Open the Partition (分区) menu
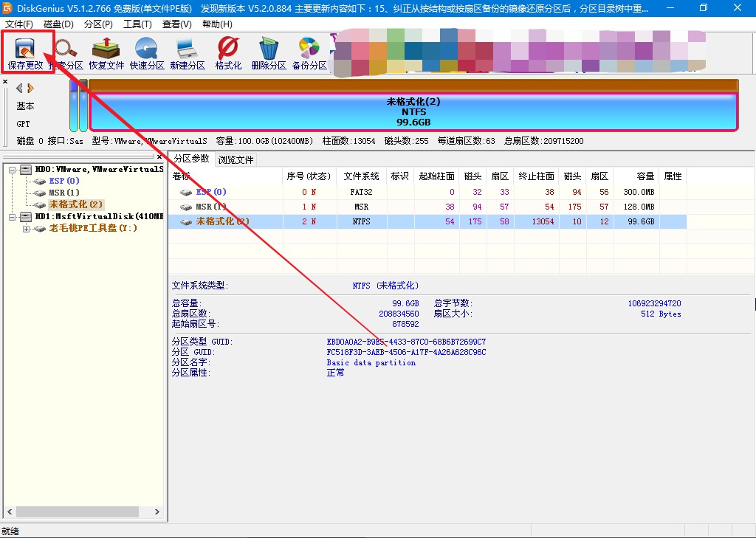 (x=98, y=24)
